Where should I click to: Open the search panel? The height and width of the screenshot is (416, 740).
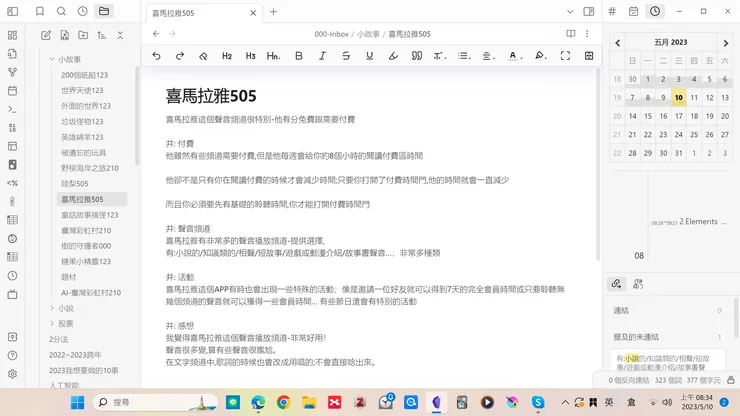[x=61, y=11]
